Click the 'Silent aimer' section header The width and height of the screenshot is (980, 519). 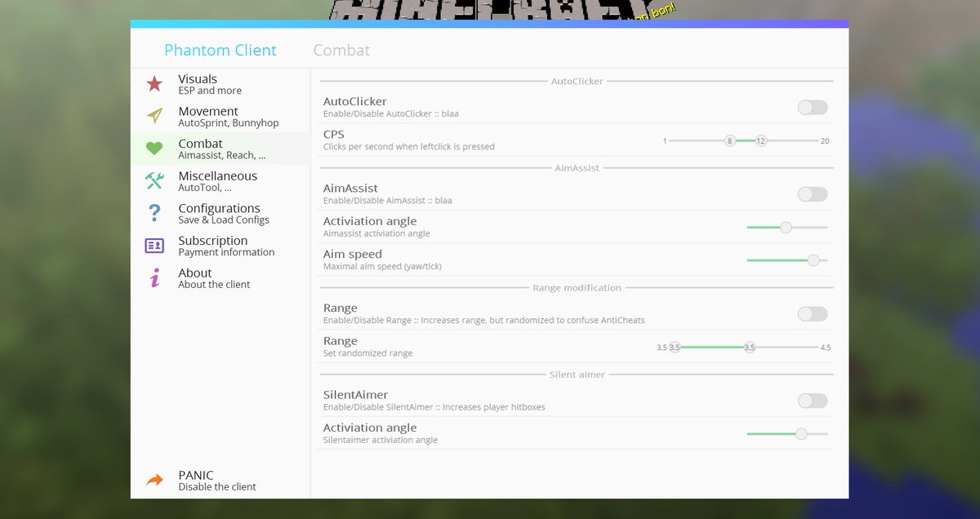point(577,375)
